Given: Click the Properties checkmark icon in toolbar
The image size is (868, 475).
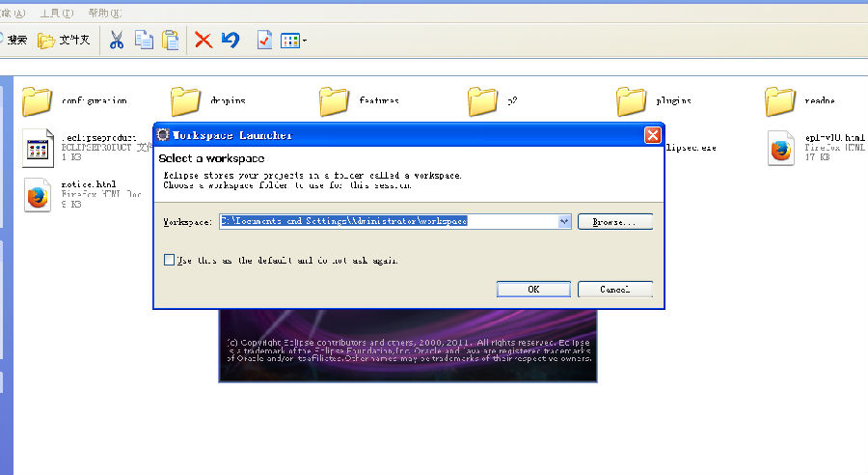Looking at the screenshot, I should point(264,40).
